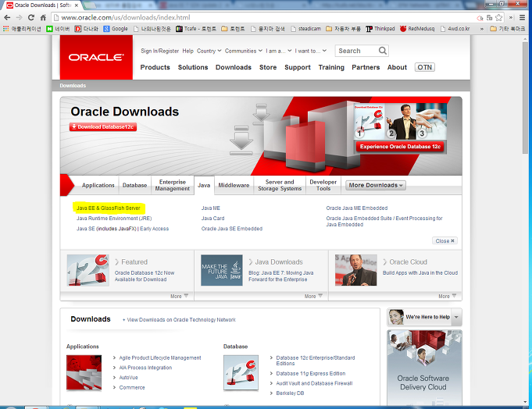Open Agile Product Lifecycle Management link
This screenshot has height=409, width=532.
pos(160,357)
